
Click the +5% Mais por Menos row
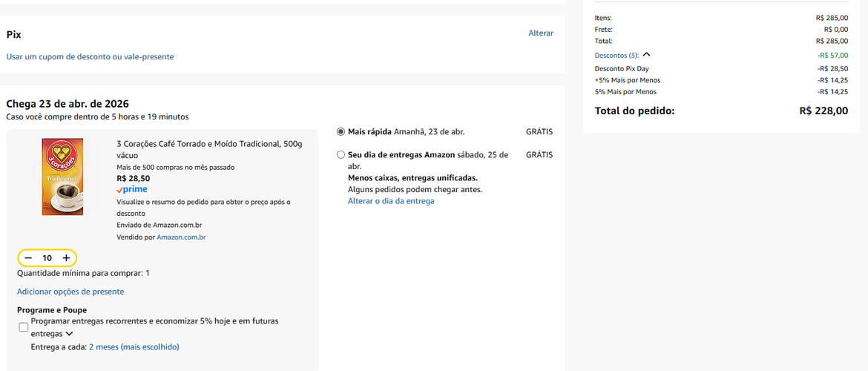click(x=721, y=80)
